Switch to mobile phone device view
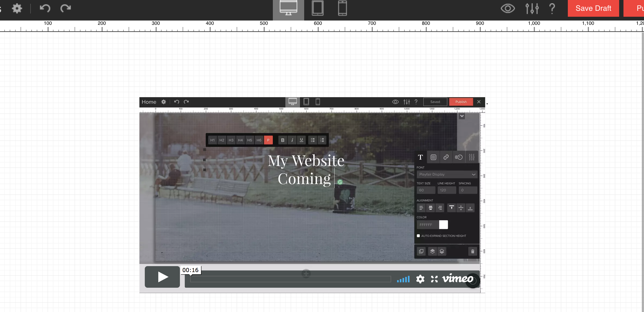Viewport: 644px width, 312px height. click(x=342, y=8)
